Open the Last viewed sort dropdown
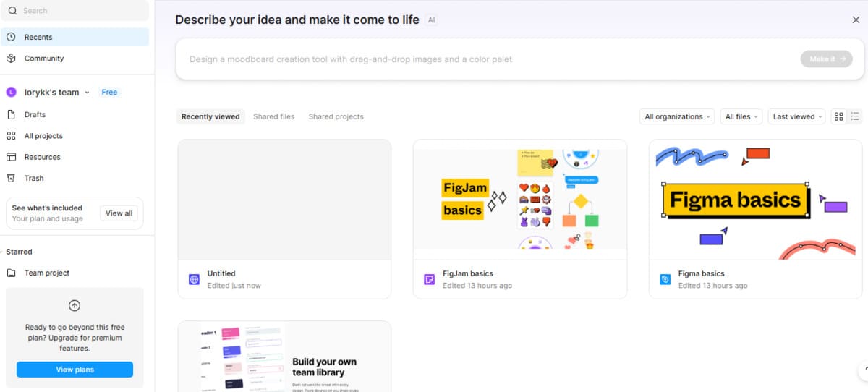The width and height of the screenshot is (868, 392). coord(797,116)
